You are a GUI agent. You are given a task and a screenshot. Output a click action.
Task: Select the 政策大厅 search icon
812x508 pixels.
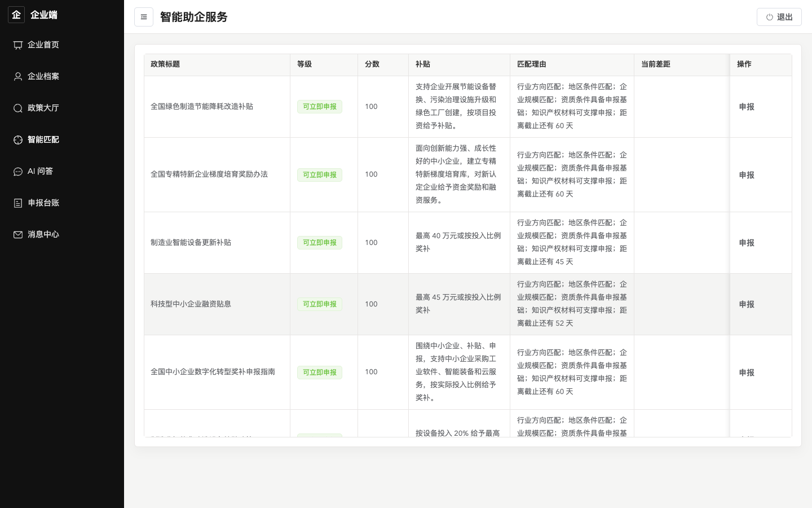pyautogui.click(x=18, y=108)
